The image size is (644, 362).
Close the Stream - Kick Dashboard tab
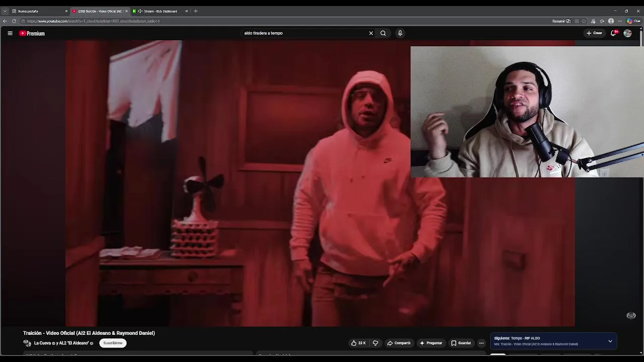coord(187,11)
